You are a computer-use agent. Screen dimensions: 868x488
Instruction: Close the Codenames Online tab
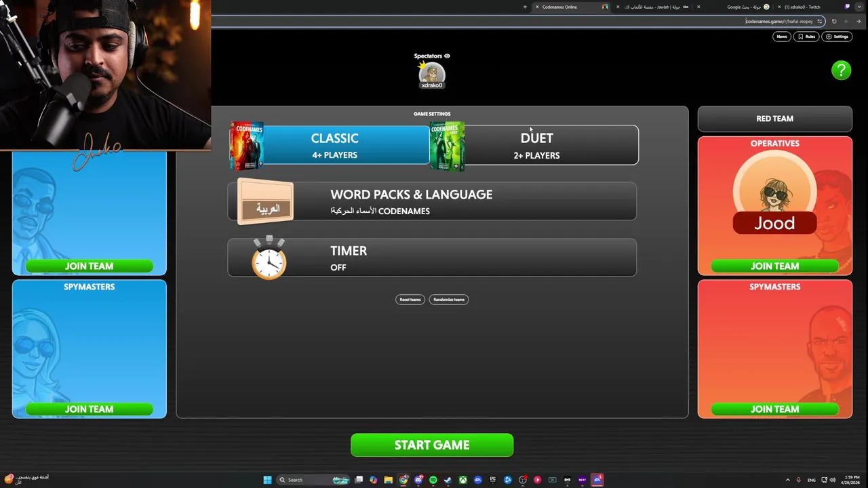pyautogui.click(x=537, y=7)
